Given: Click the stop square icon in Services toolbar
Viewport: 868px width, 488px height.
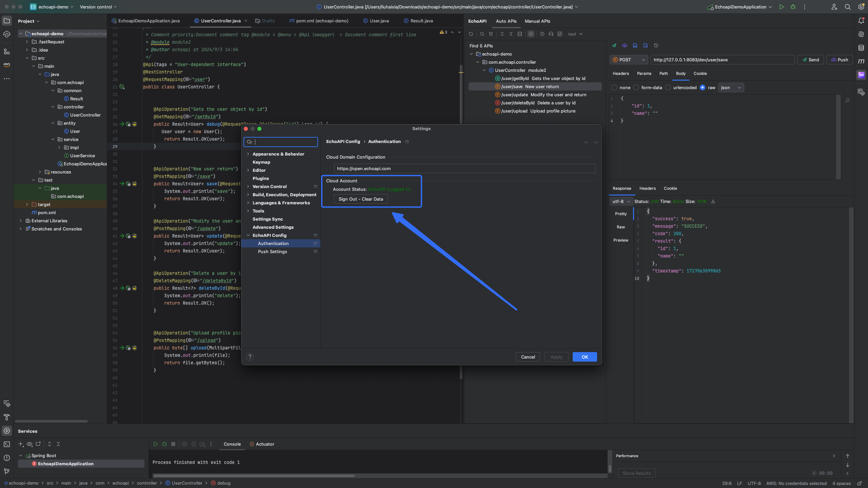Looking at the screenshot, I should point(173,444).
